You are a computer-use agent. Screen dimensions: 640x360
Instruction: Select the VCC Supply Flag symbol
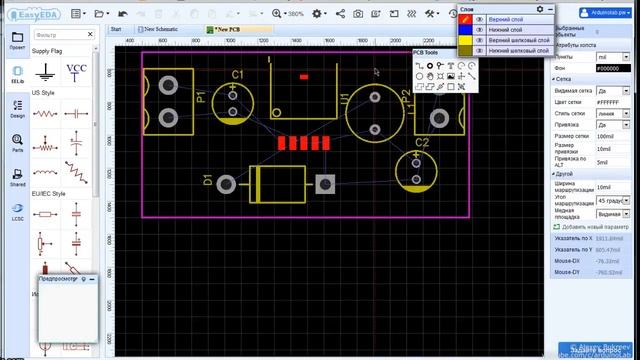point(76,72)
